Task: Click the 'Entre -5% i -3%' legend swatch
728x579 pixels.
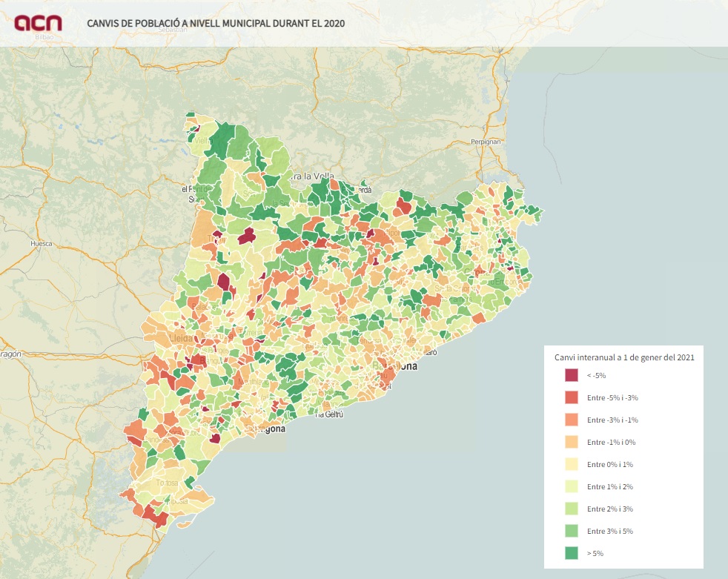Action: (x=571, y=398)
